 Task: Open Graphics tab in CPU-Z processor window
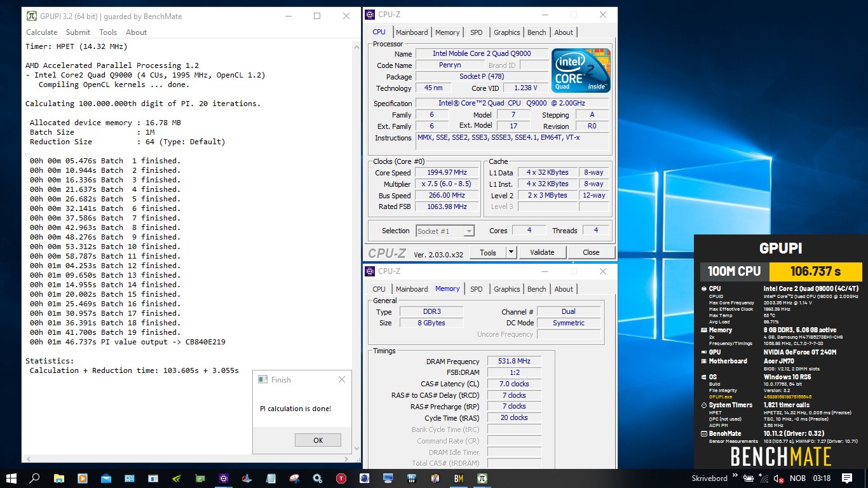pos(506,32)
